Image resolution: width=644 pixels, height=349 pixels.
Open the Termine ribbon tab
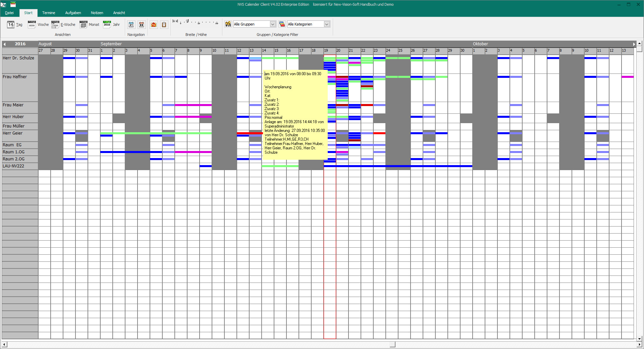(x=49, y=13)
